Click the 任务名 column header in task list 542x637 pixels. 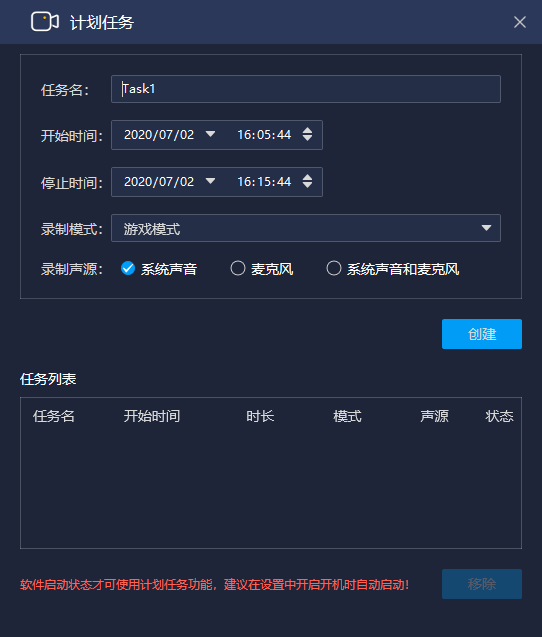(54, 416)
